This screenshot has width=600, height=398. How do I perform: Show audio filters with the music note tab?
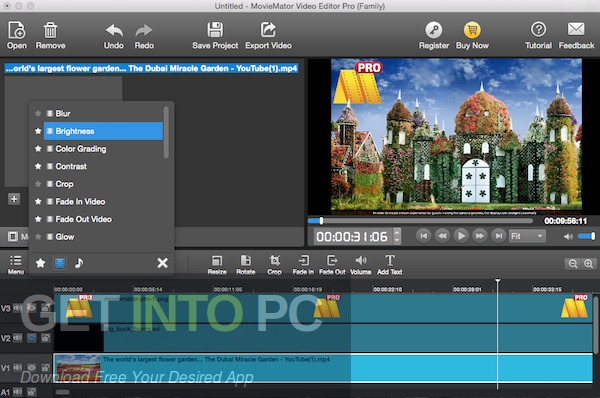(79, 263)
